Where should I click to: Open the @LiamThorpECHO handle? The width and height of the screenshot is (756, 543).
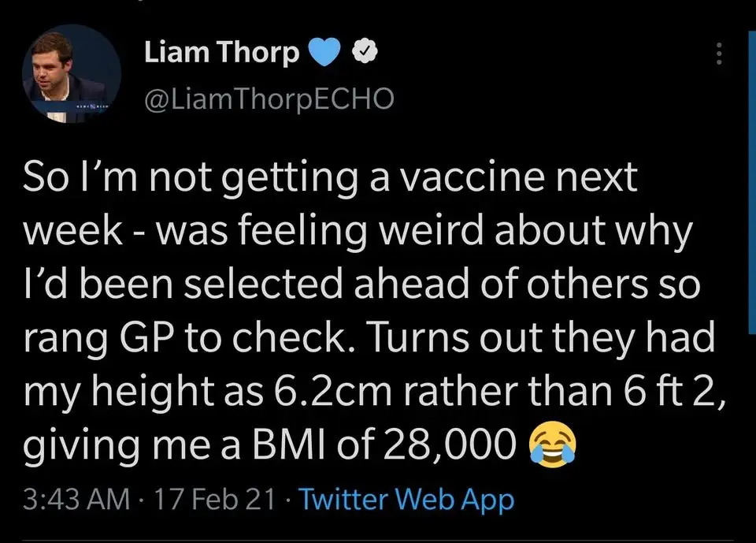coord(269,99)
